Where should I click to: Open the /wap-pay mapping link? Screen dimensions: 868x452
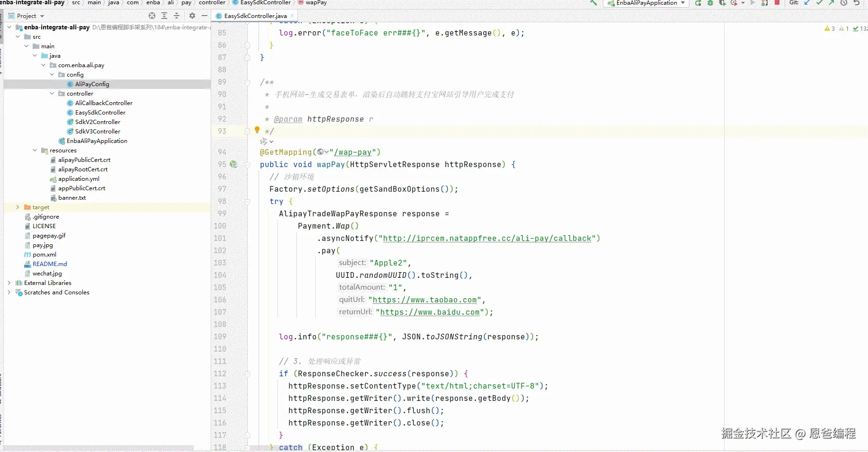pos(353,152)
